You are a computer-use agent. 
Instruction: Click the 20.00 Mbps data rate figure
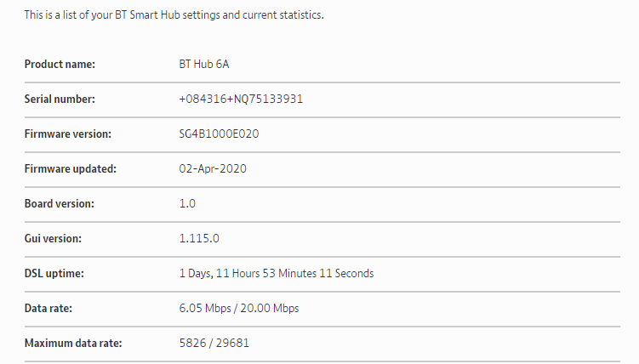tap(270, 308)
